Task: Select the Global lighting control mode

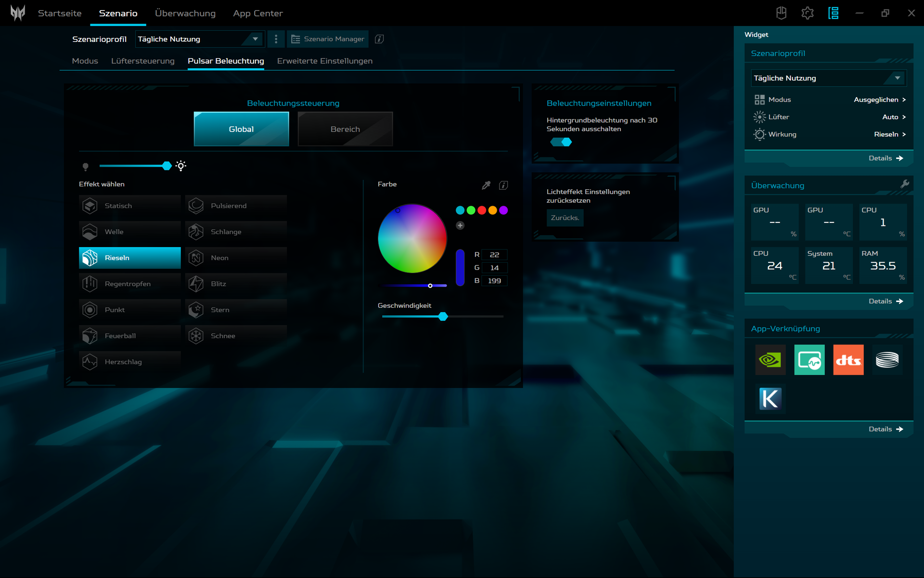Action: click(241, 129)
